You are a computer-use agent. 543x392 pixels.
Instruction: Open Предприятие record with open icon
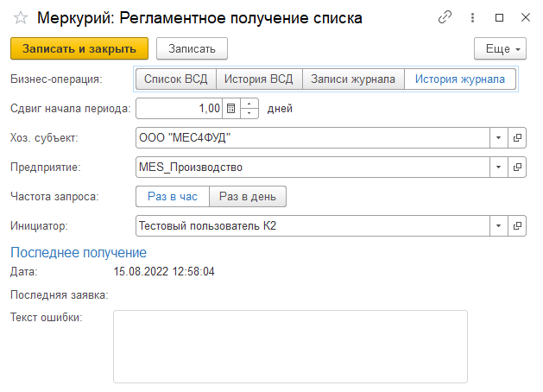pyautogui.click(x=518, y=167)
